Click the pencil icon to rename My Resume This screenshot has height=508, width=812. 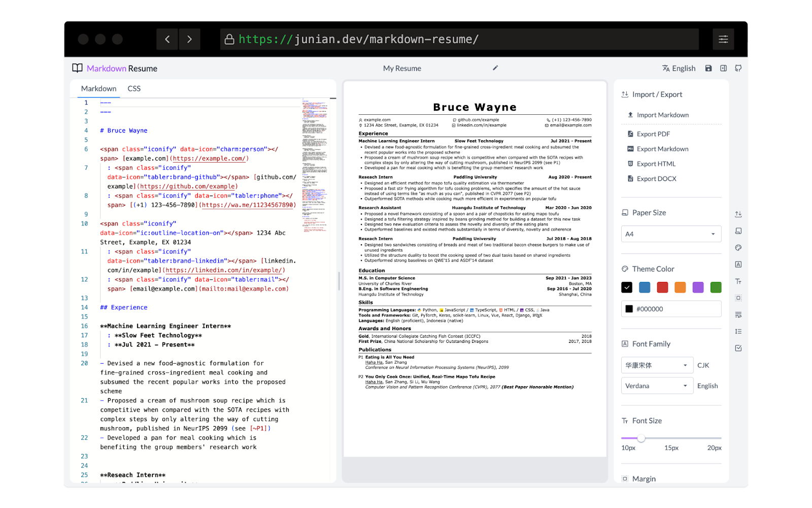(x=495, y=68)
